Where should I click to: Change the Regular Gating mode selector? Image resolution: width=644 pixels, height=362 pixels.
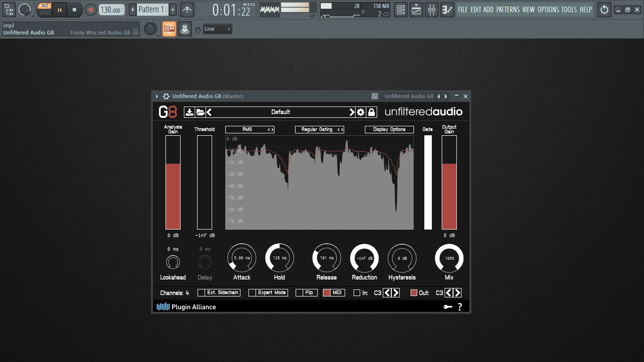pyautogui.click(x=320, y=130)
